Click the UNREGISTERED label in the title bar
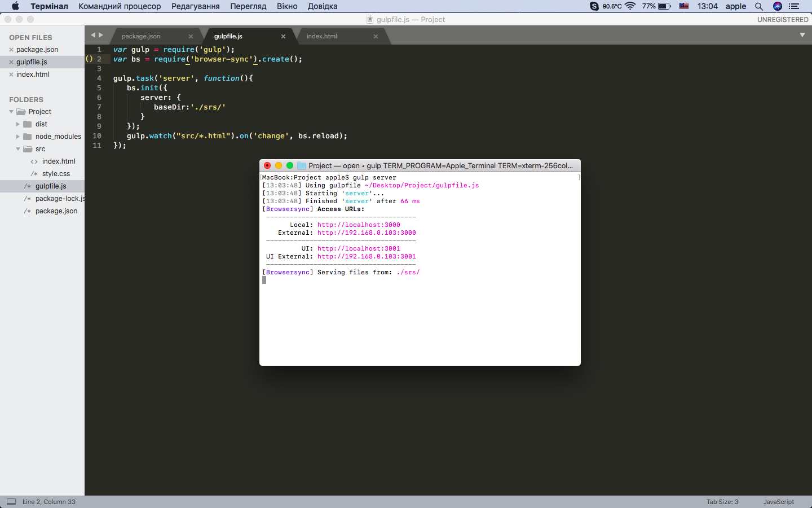The height and width of the screenshot is (508, 812). tap(783, 19)
